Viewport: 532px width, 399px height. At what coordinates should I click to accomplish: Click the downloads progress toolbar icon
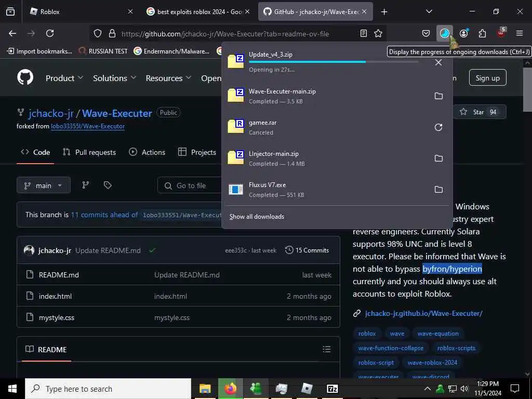[x=445, y=33]
